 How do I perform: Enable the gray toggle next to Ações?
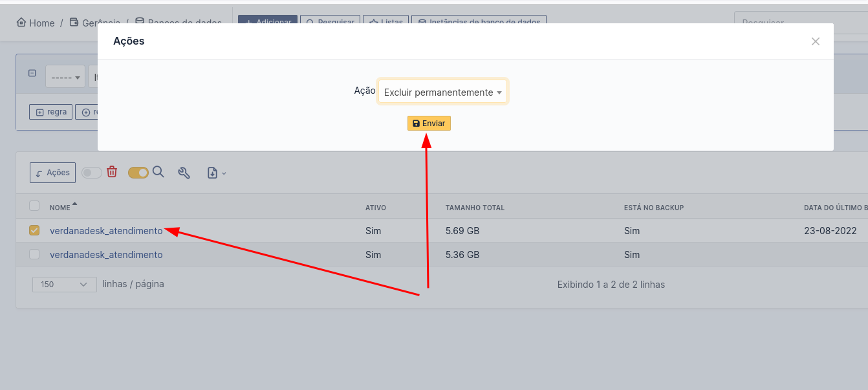[x=91, y=172]
